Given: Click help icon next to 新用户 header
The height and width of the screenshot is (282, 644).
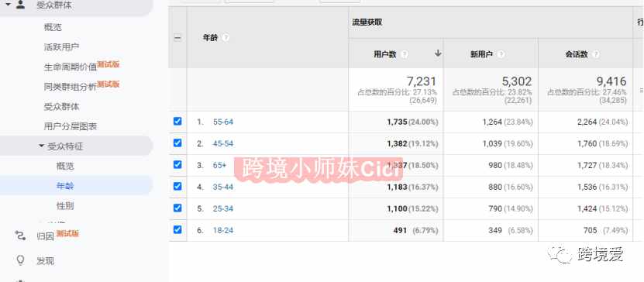Looking at the screenshot, I should click(501, 54).
